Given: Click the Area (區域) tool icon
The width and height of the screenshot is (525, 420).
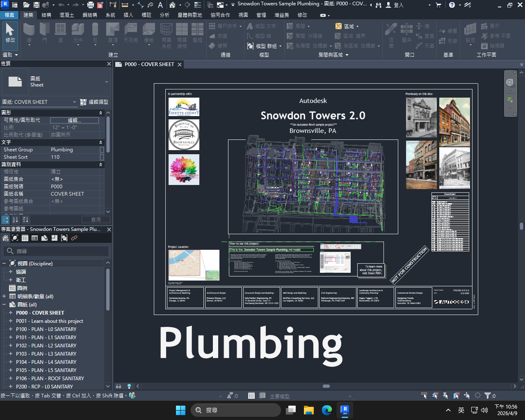Looking at the screenshot, I should (x=338, y=26).
